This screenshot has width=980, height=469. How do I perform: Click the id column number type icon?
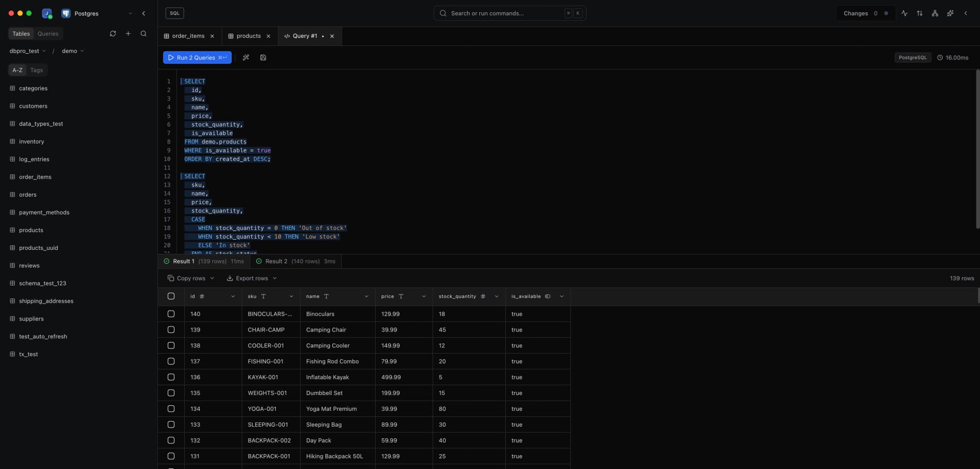(x=202, y=296)
